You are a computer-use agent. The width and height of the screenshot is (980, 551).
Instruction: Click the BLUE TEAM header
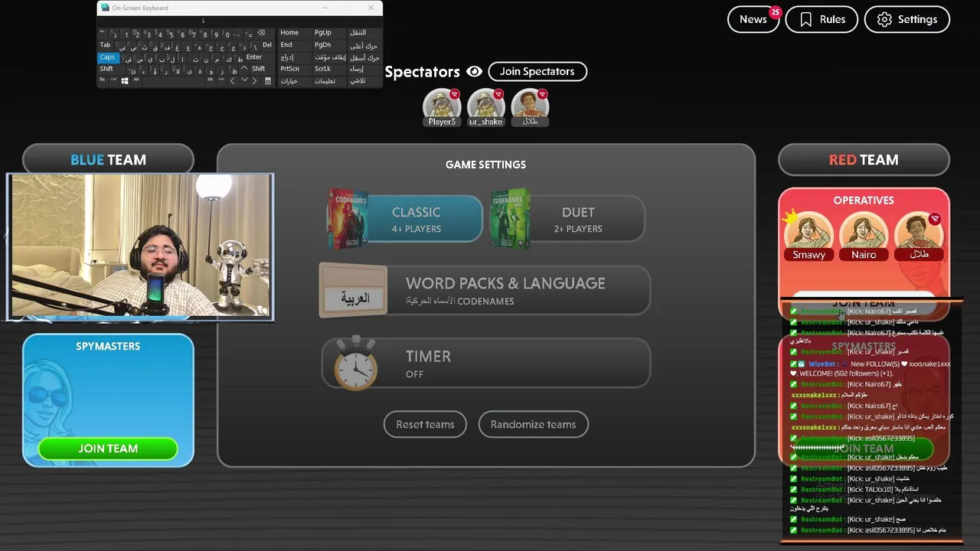click(x=108, y=160)
